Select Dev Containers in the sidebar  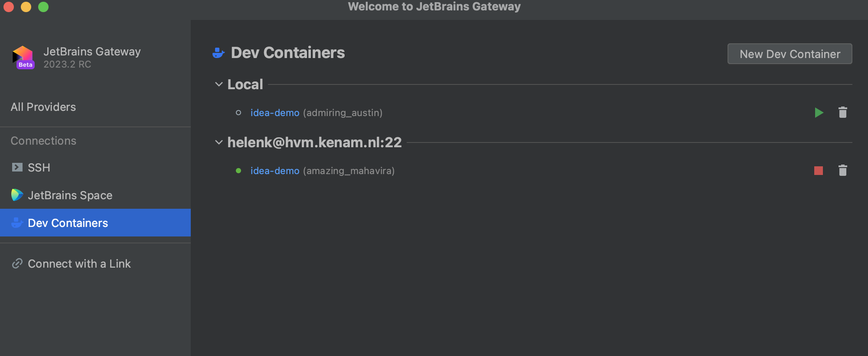pos(95,223)
